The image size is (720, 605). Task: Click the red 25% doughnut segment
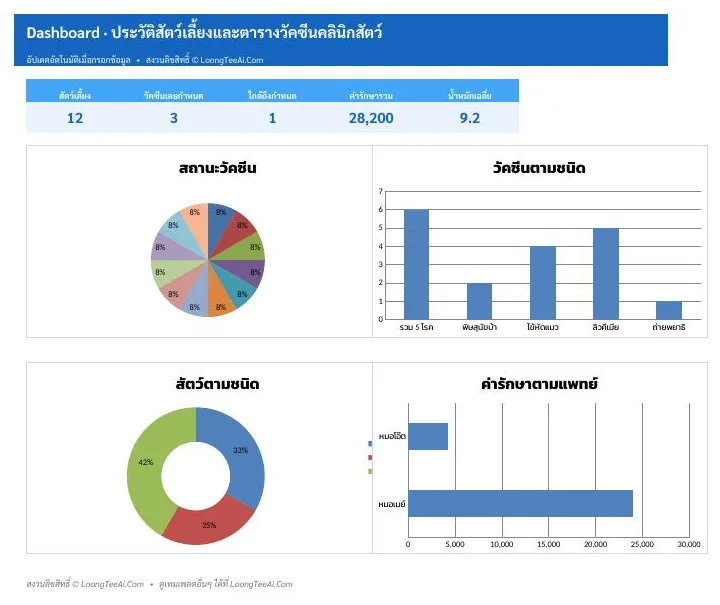209,525
